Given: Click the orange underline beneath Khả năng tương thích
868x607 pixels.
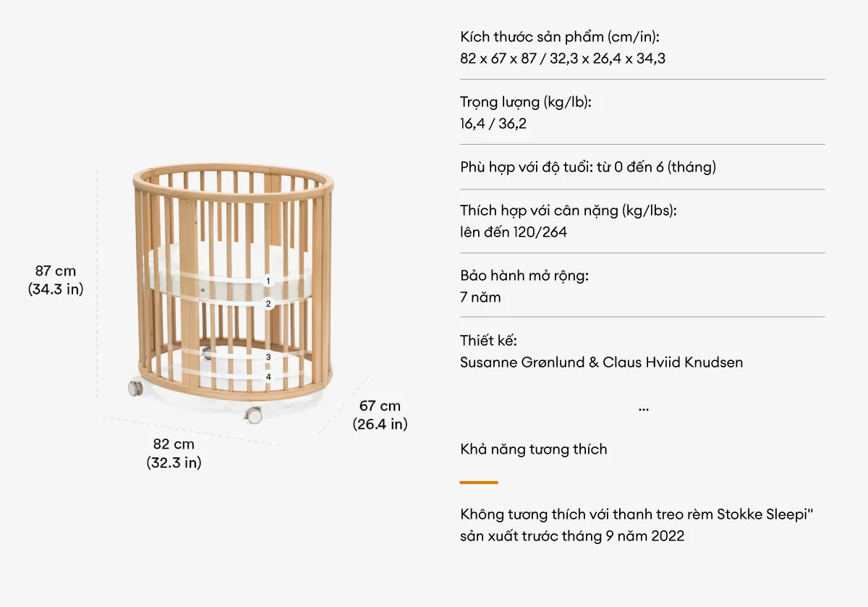Looking at the screenshot, I should [x=479, y=482].
